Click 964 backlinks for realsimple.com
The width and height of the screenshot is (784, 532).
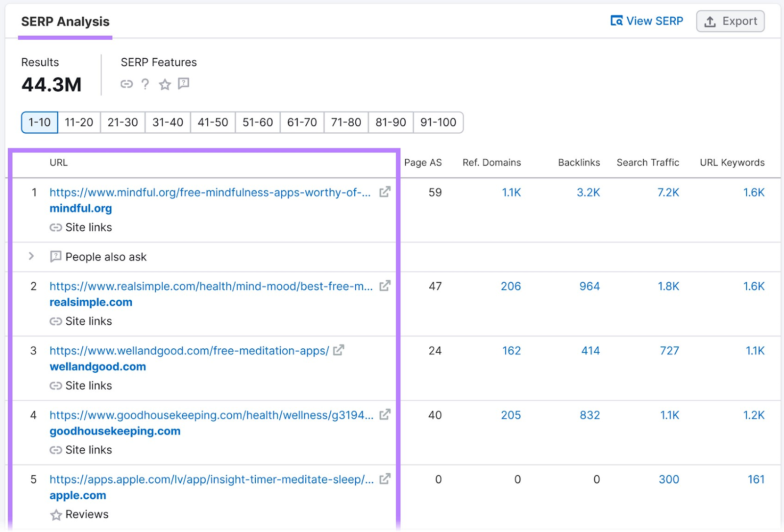pyautogui.click(x=589, y=286)
